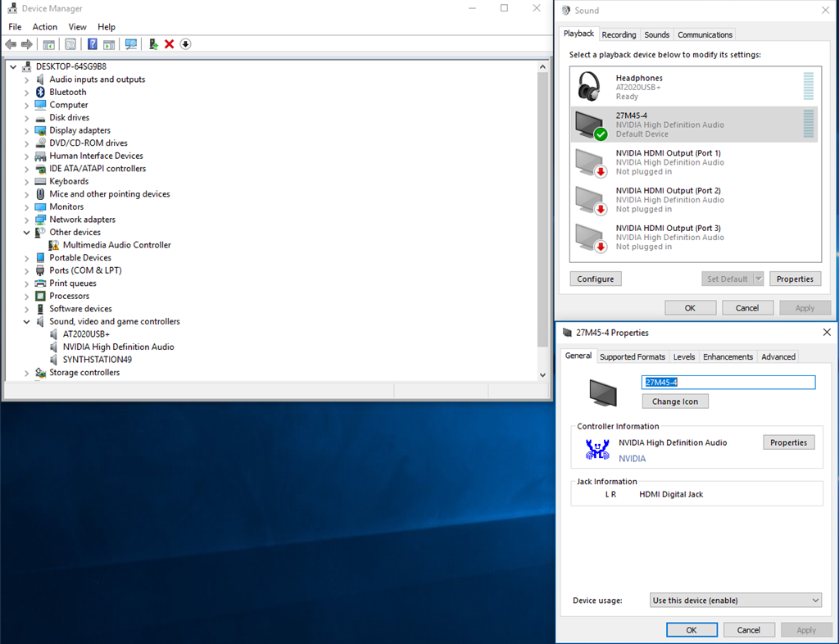
Task: Click the blue Help question mark icon
Action: (x=92, y=44)
